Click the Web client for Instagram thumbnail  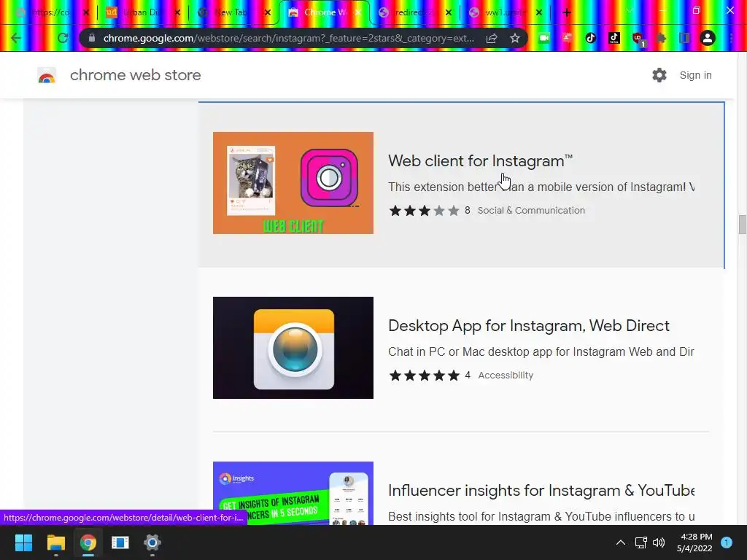pos(293,183)
